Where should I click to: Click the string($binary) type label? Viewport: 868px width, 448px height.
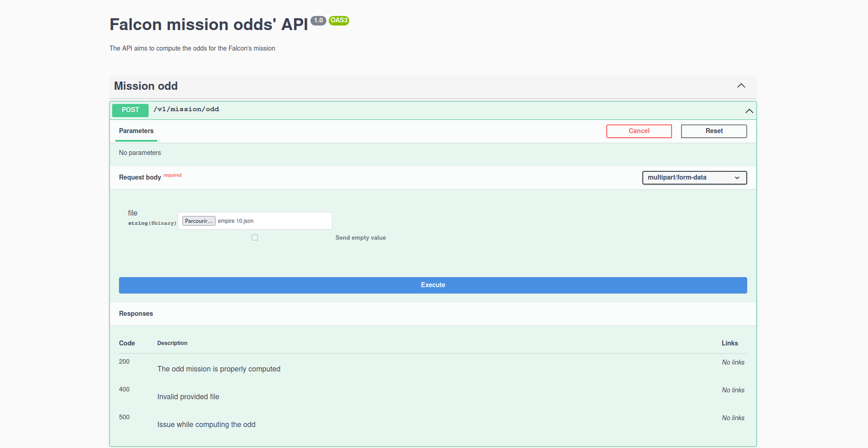click(x=152, y=223)
